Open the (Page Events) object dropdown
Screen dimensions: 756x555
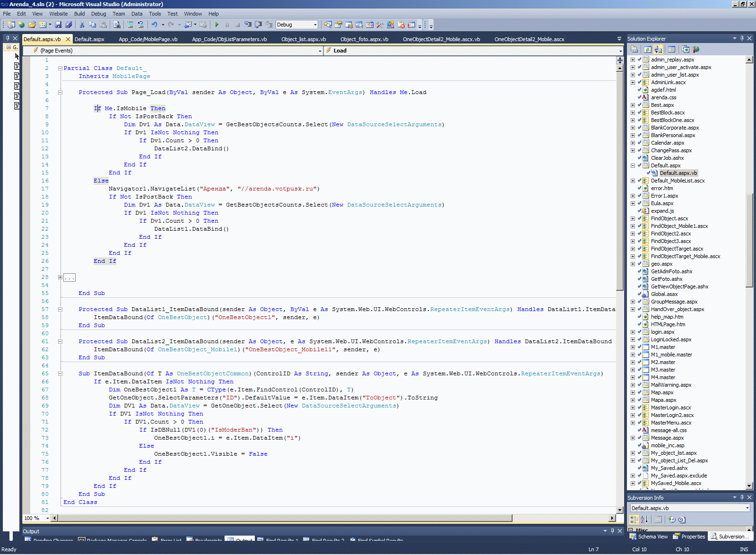click(320, 51)
